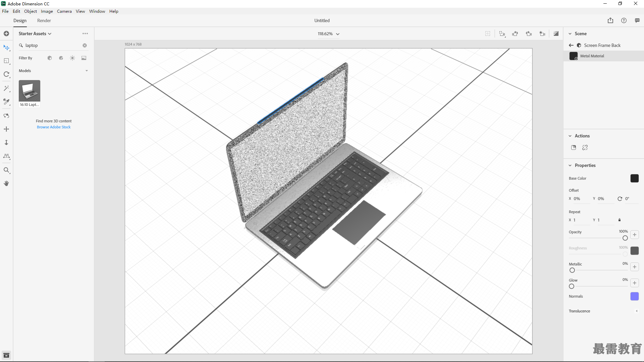
Task: Toggle the content panel icon at bottom
Action: coord(6,355)
